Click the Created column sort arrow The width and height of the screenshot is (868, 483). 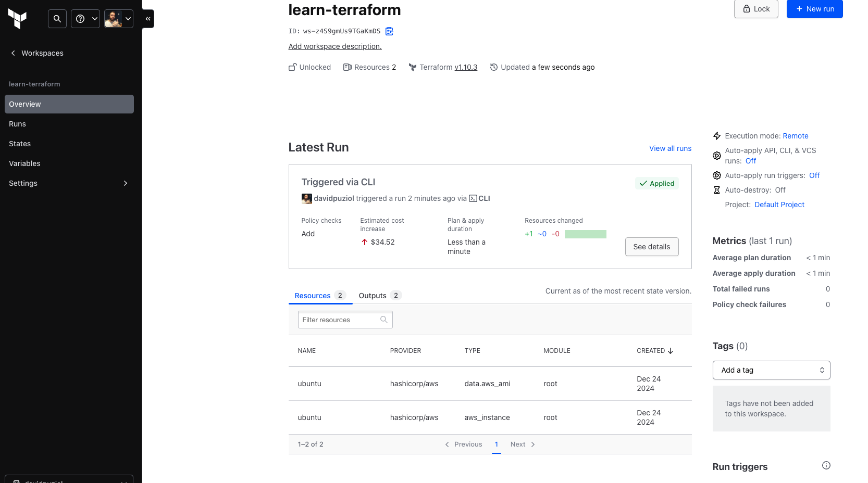[x=671, y=351]
